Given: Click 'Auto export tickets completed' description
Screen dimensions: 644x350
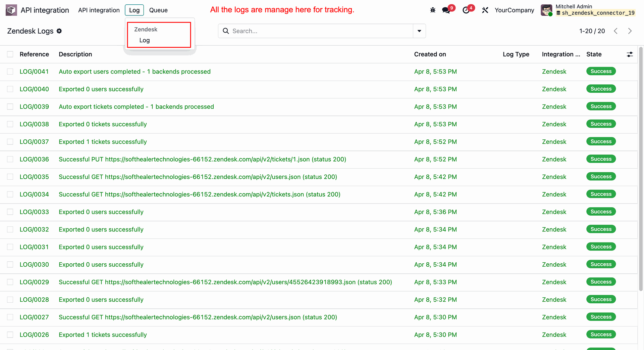Looking at the screenshot, I should pos(136,106).
